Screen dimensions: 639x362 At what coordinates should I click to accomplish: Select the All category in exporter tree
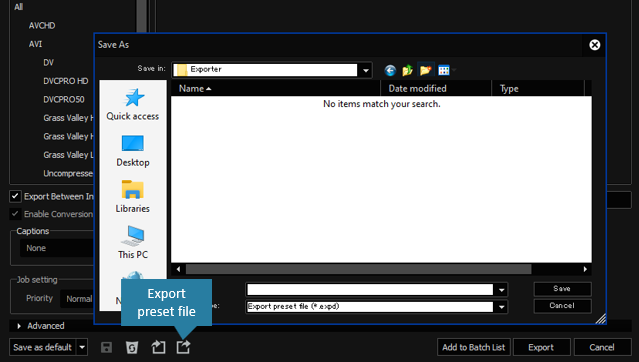click(x=18, y=7)
